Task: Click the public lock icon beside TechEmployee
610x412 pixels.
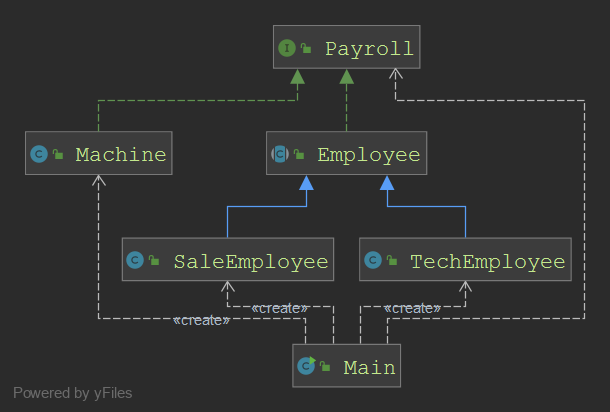Action: pos(392,260)
